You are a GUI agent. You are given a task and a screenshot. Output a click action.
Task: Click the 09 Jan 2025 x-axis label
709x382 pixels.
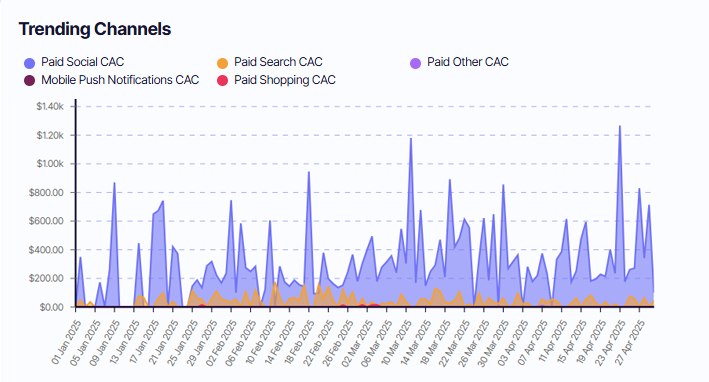(x=105, y=342)
